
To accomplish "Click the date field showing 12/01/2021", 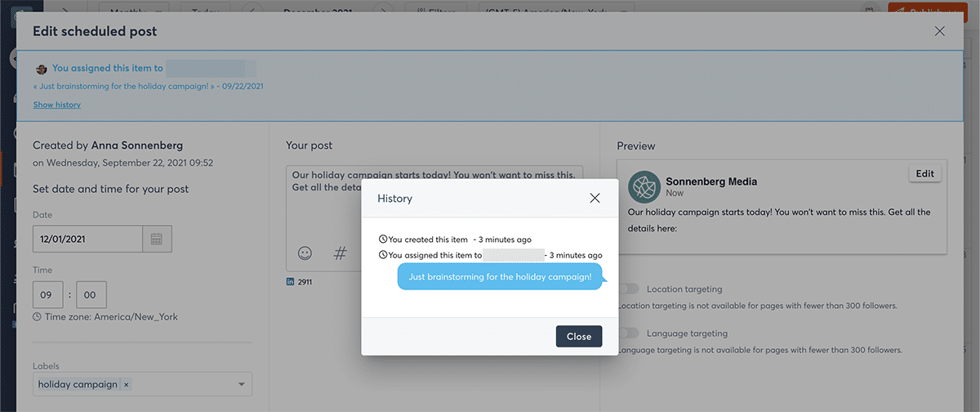I will tap(87, 240).
